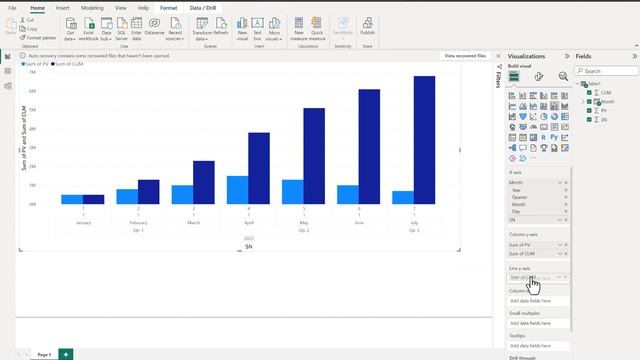Switch to Model view in left sidebar
The image size is (640, 360).
(8, 86)
